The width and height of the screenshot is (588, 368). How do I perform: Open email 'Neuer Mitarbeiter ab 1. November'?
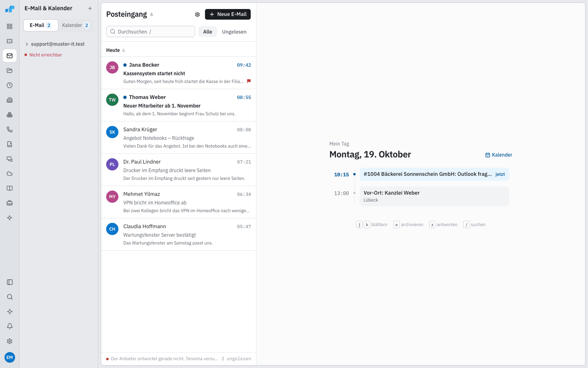[179, 105]
